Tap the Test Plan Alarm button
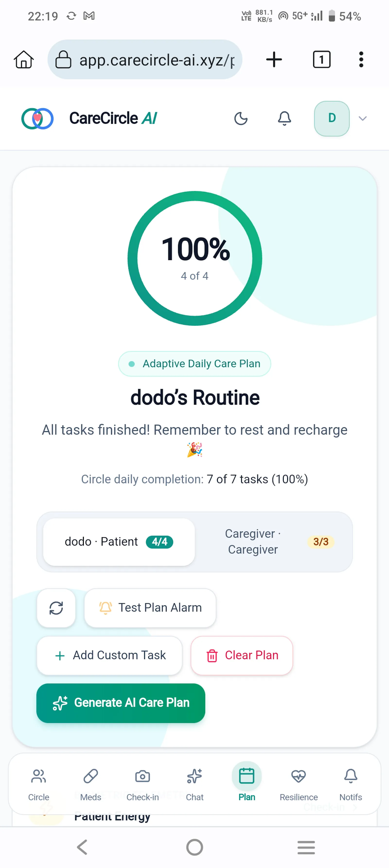Screen dimensions: 389x868 pyautogui.click(x=150, y=608)
